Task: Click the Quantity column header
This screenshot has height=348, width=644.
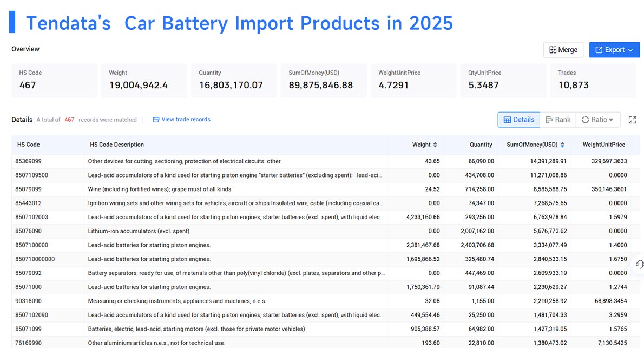Action: tap(481, 145)
